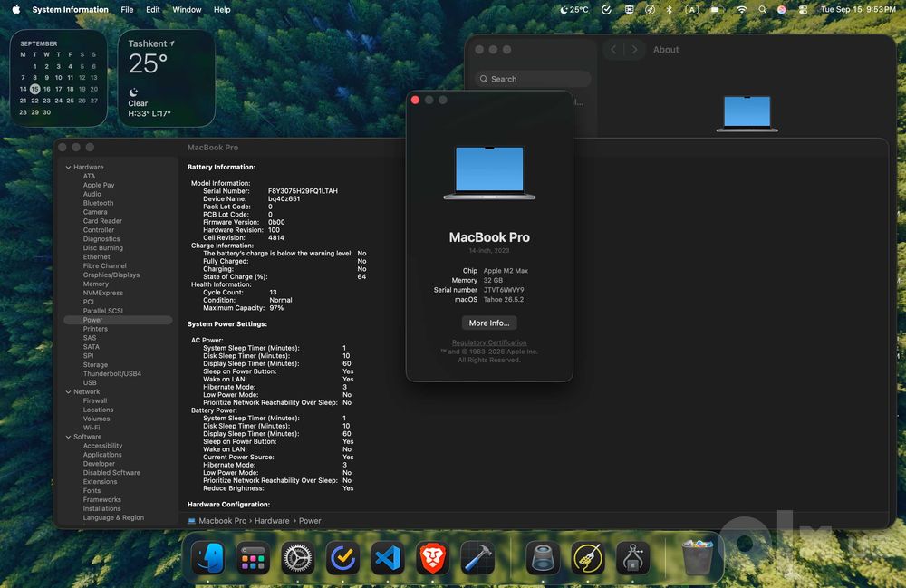Select Apple Pay in the sidebar
906x588 pixels.
pyautogui.click(x=98, y=185)
